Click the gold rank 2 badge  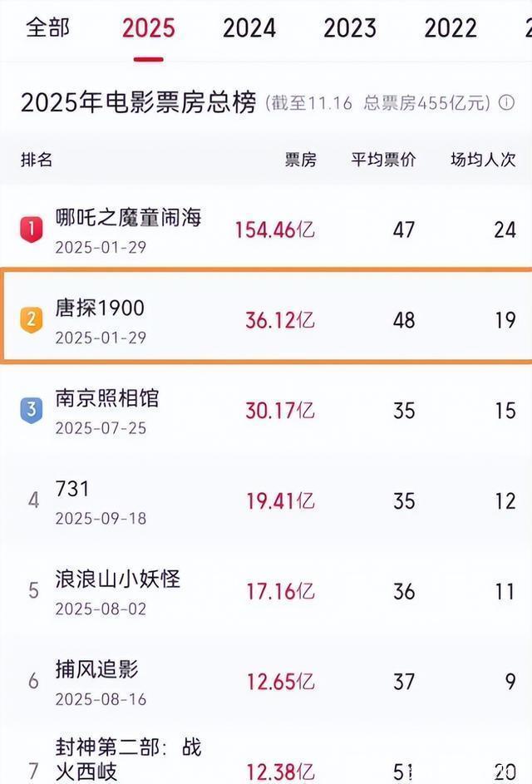31,319
